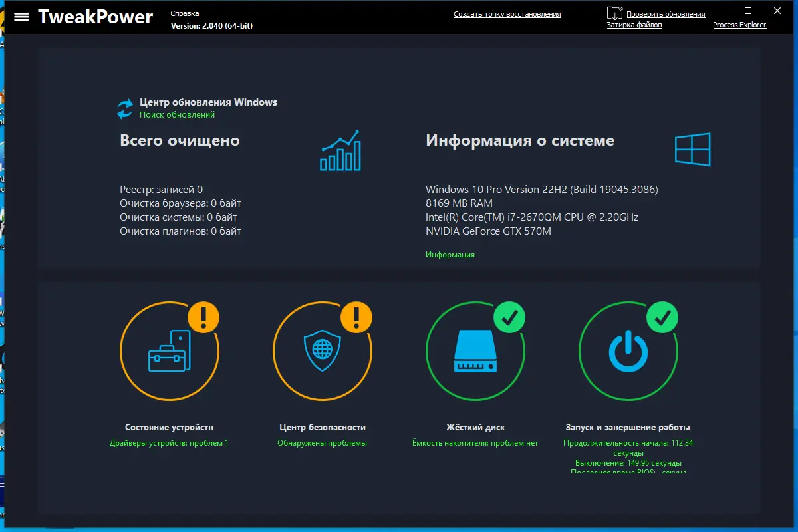Click the Version: 2.040 (64-bit) text

tap(211, 26)
